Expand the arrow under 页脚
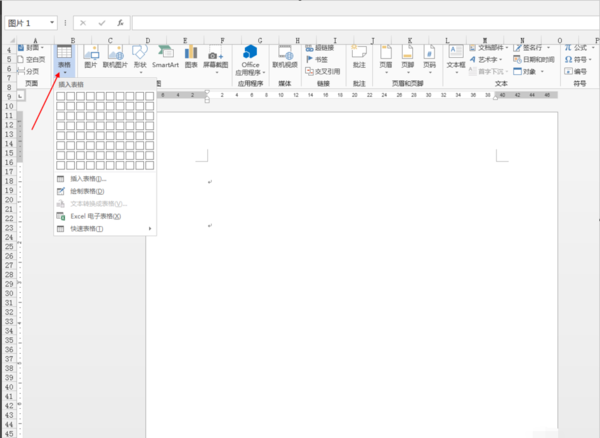 [408, 72]
